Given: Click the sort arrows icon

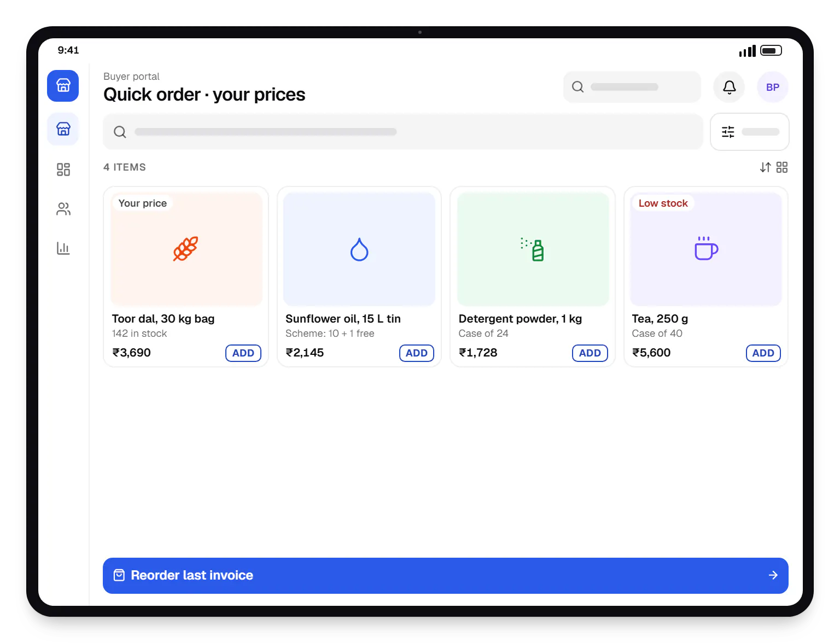Looking at the screenshot, I should coord(765,167).
